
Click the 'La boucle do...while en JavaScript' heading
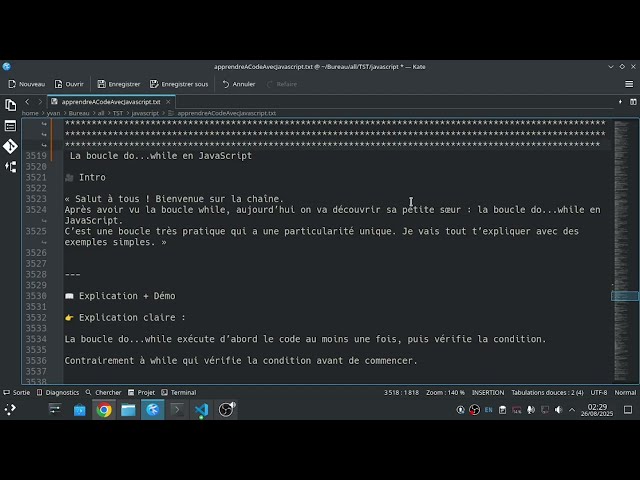161,156
